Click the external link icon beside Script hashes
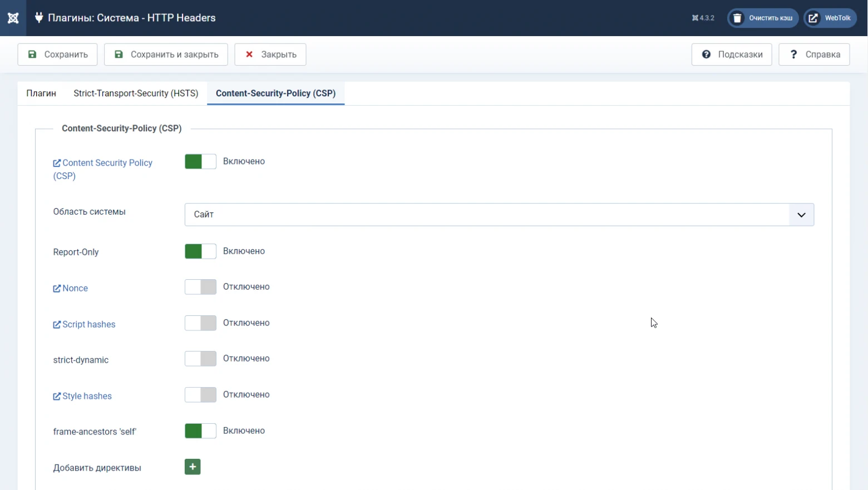Viewport: 868px width, 490px height. (57, 325)
